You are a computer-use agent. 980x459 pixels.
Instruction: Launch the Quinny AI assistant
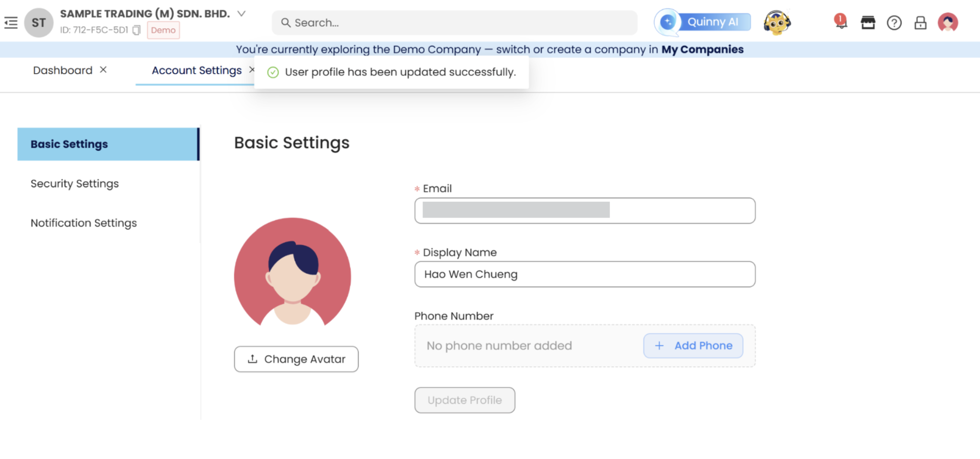coord(703,22)
